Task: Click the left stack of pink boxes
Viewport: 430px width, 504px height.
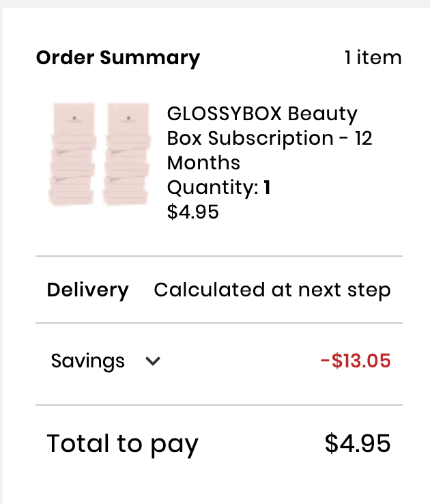Action: point(72,154)
